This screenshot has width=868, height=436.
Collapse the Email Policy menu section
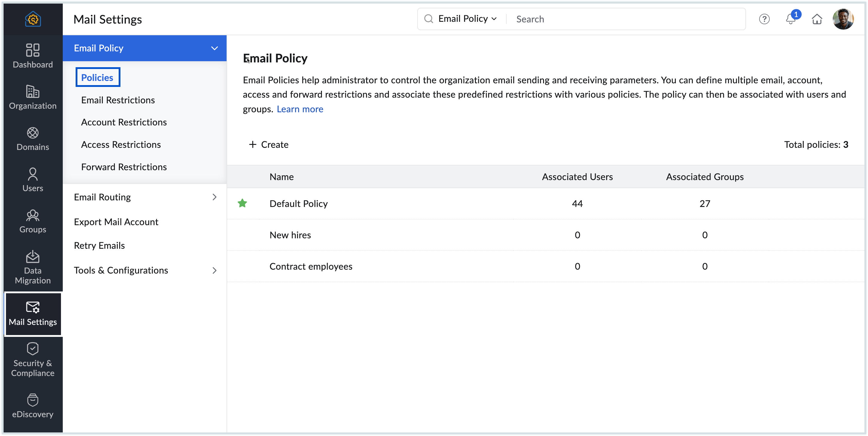pos(214,48)
